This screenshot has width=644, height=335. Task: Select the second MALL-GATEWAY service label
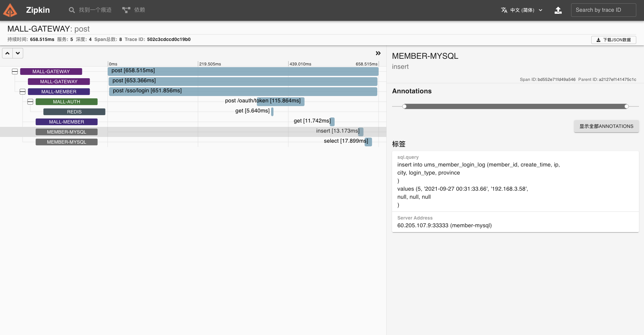59,82
